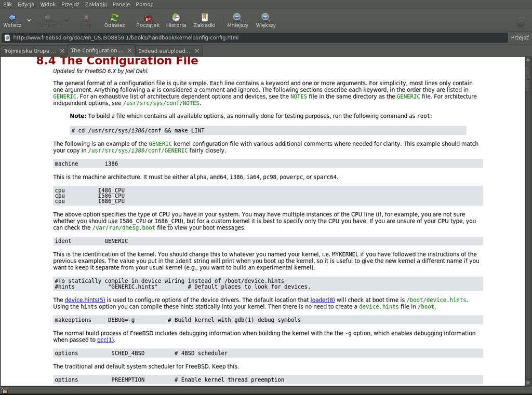Open the Naprzód history dropdown arrow

pos(66,20)
